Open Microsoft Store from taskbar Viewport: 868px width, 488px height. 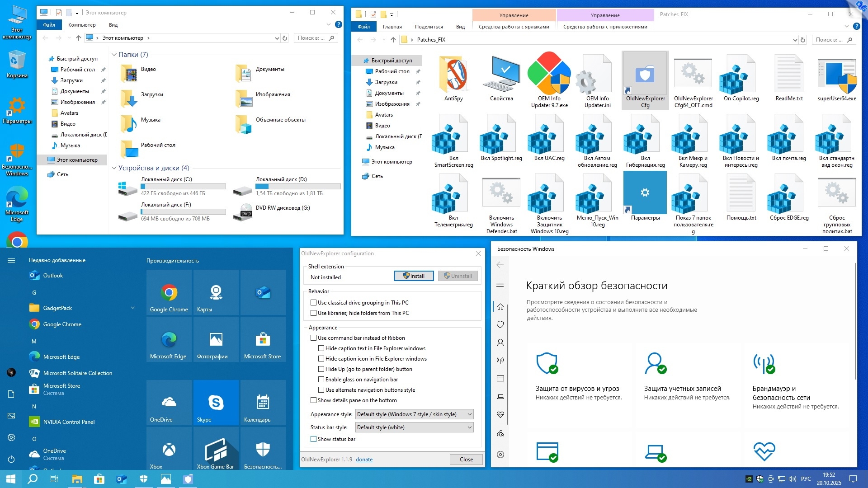click(99, 479)
